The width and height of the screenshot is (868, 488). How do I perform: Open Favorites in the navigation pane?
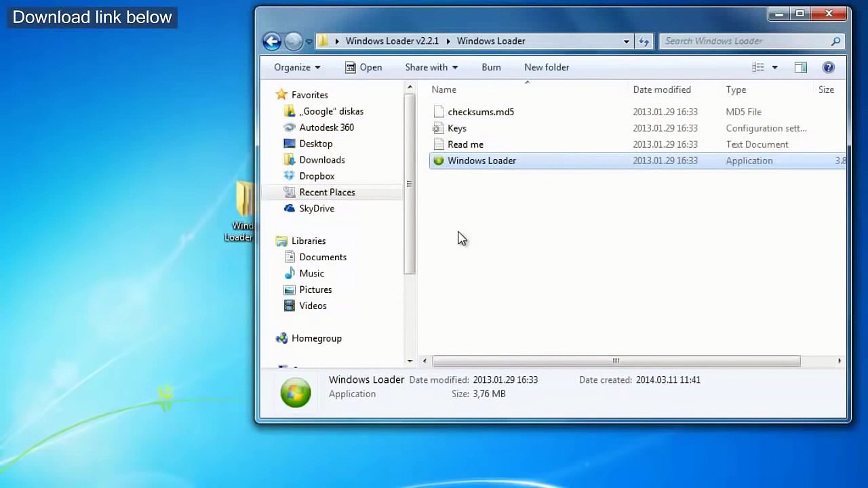click(310, 95)
